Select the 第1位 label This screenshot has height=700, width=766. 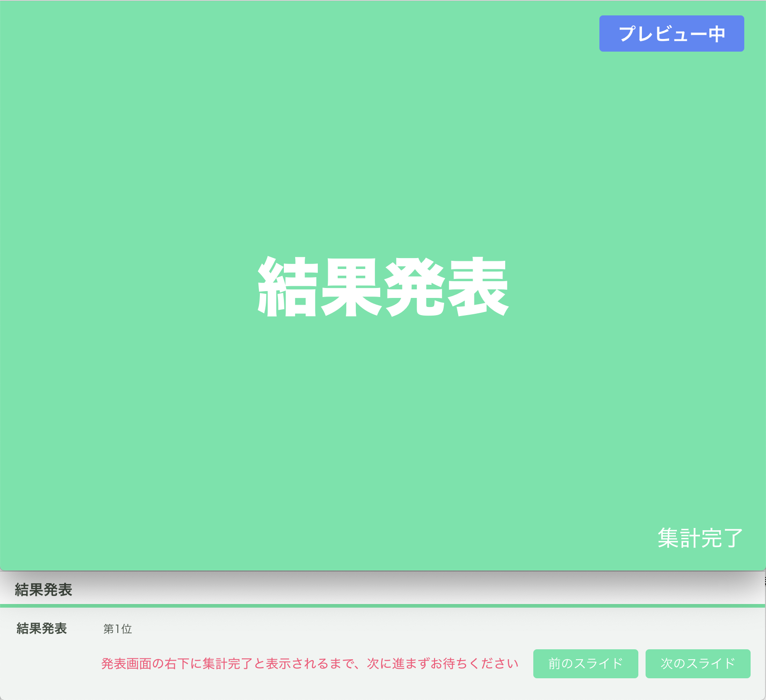coord(118,629)
